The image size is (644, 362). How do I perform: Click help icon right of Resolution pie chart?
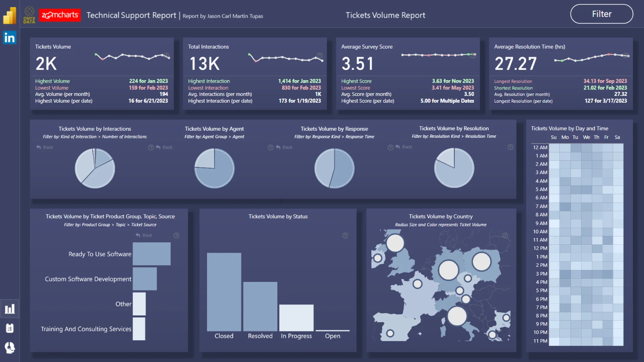[510, 147]
